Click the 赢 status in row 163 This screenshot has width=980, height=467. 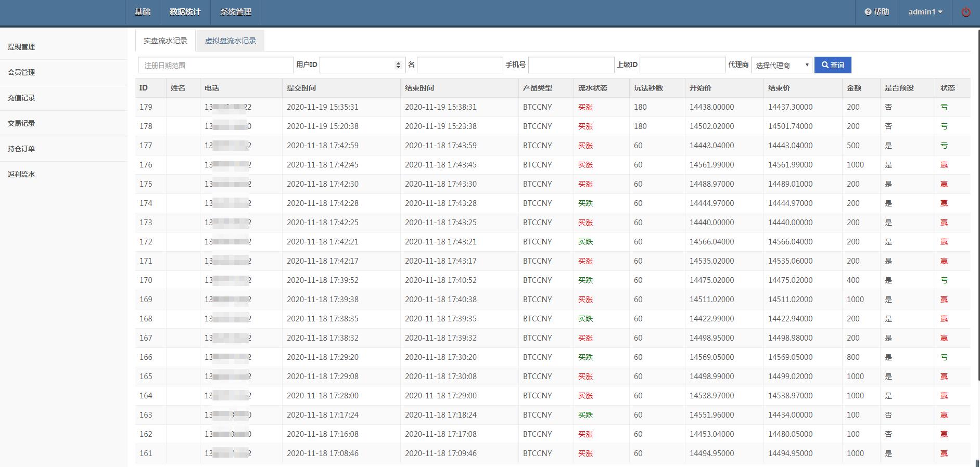point(944,415)
